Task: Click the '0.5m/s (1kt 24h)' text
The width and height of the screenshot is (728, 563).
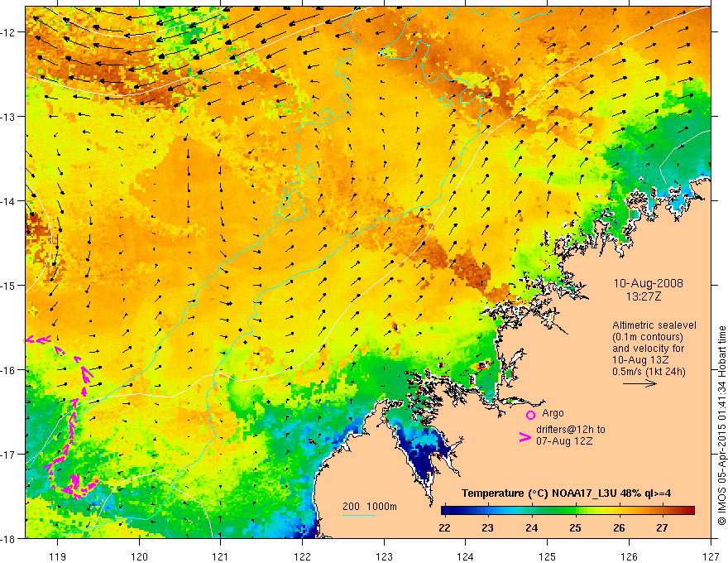Action: (x=649, y=372)
